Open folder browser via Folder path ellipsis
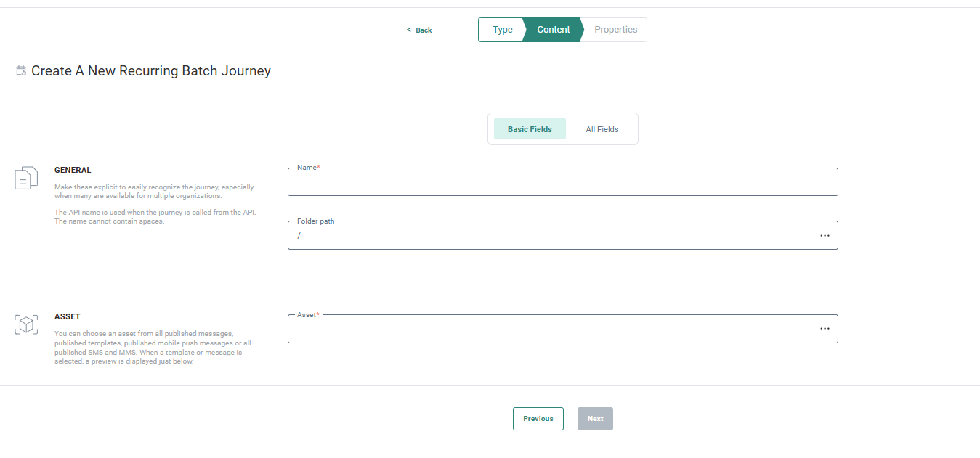The image size is (980, 458). click(x=825, y=236)
